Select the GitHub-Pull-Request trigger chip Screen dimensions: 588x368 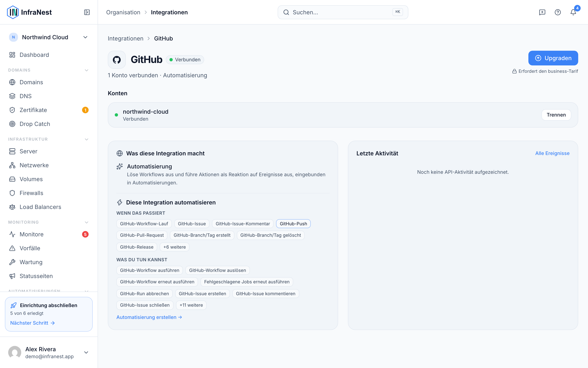point(142,235)
